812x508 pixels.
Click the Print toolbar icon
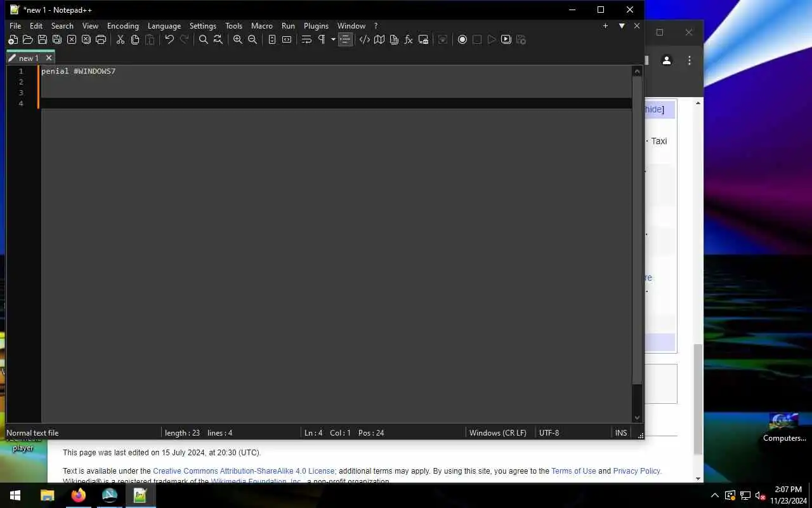(x=100, y=39)
